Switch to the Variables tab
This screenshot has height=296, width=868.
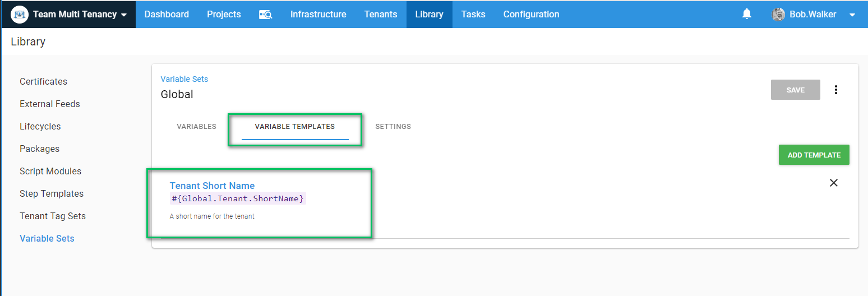(x=196, y=127)
